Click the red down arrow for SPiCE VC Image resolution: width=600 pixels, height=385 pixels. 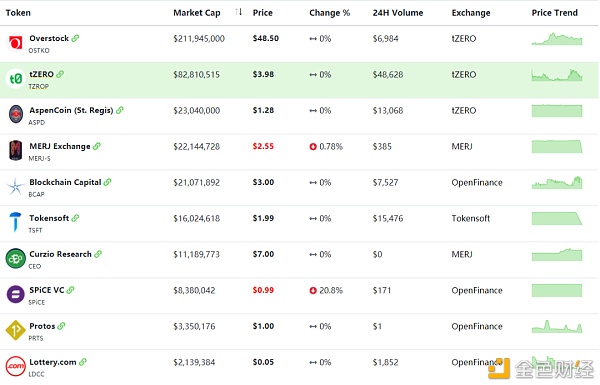313,290
